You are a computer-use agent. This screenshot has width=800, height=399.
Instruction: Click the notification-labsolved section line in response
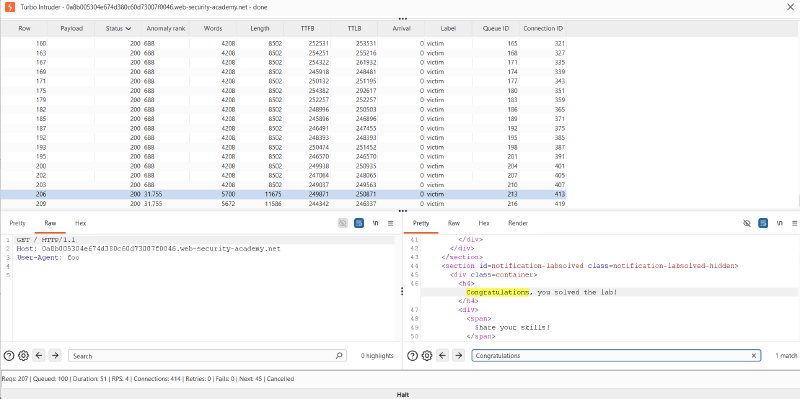coord(590,266)
